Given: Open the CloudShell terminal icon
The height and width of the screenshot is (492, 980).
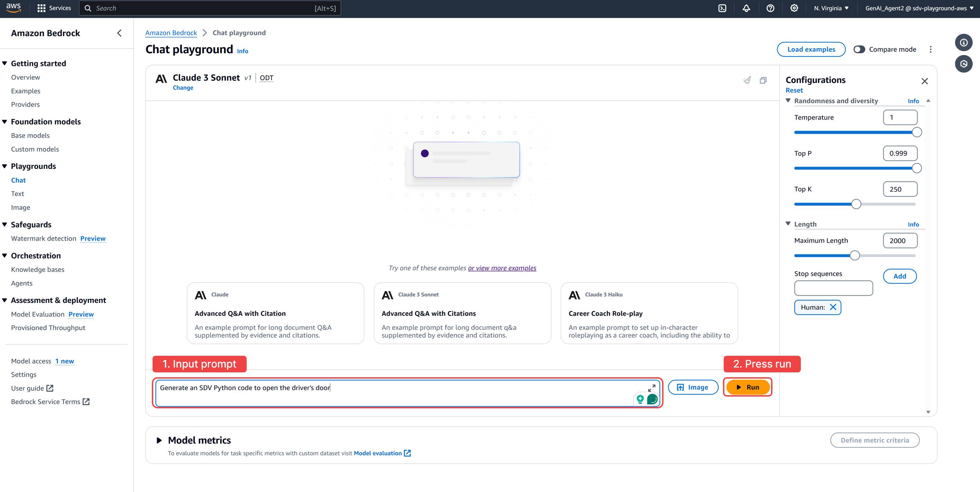Looking at the screenshot, I should 722,8.
